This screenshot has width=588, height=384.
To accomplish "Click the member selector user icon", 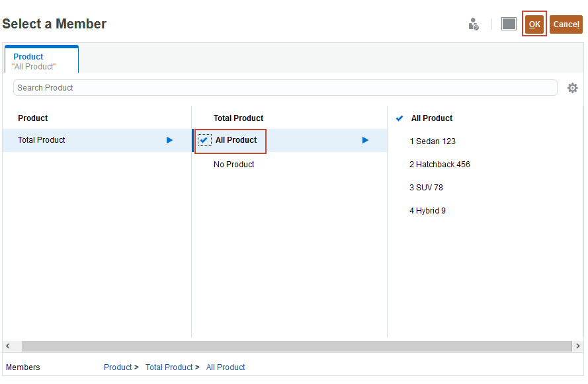I will click(473, 24).
